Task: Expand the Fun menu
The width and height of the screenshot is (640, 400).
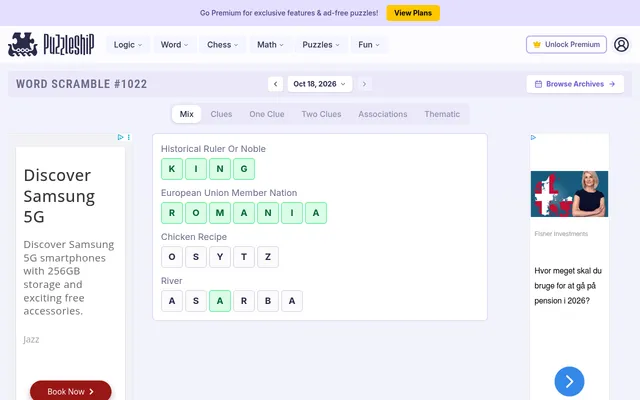Action: (369, 44)
